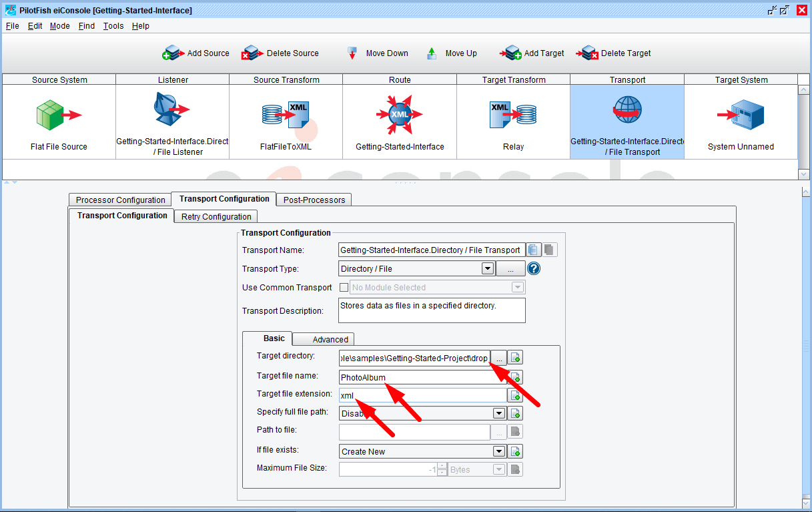This screenshot has height=512, width=812.
Task: Click the Transport Description text area
Action: coord(432,310)
